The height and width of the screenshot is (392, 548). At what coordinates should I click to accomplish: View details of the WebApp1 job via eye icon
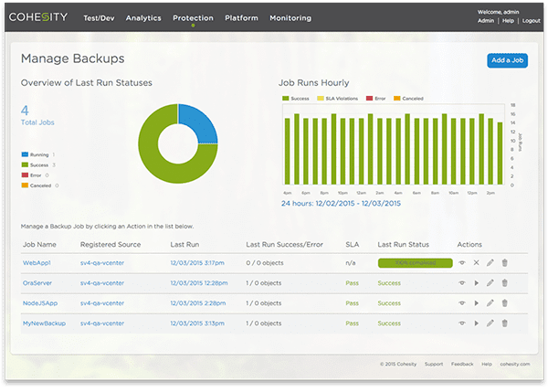462,262
